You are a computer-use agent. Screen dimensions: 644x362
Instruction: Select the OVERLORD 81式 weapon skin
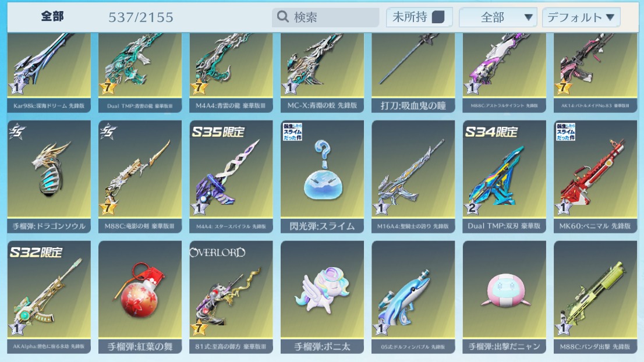tap(231, 297)
